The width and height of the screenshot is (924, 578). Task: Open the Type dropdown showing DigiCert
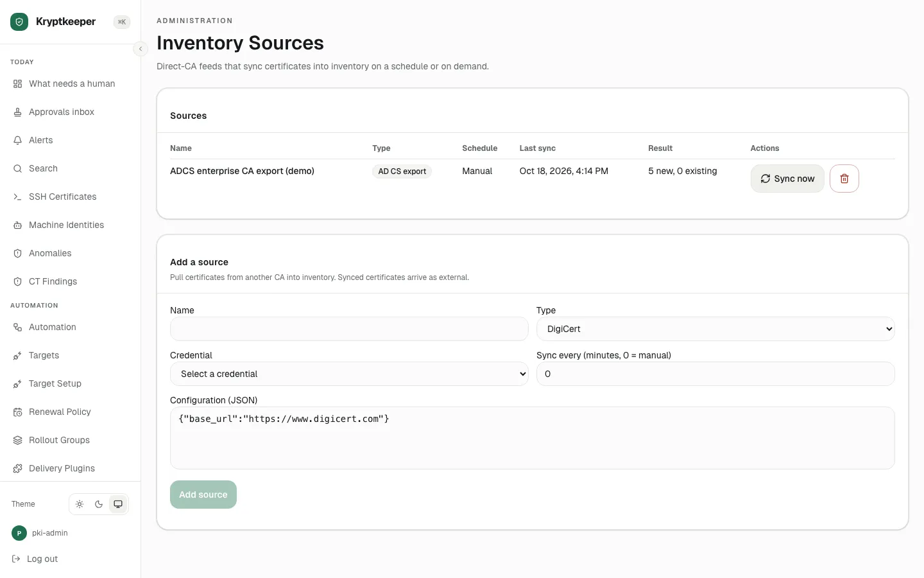point(715,329)
